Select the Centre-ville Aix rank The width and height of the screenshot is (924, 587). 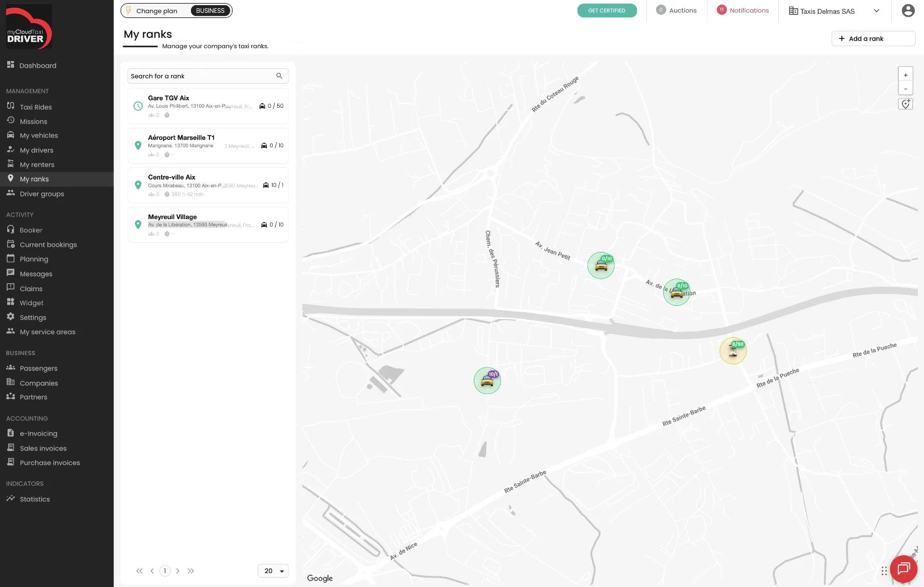click(x=207, y=185)
